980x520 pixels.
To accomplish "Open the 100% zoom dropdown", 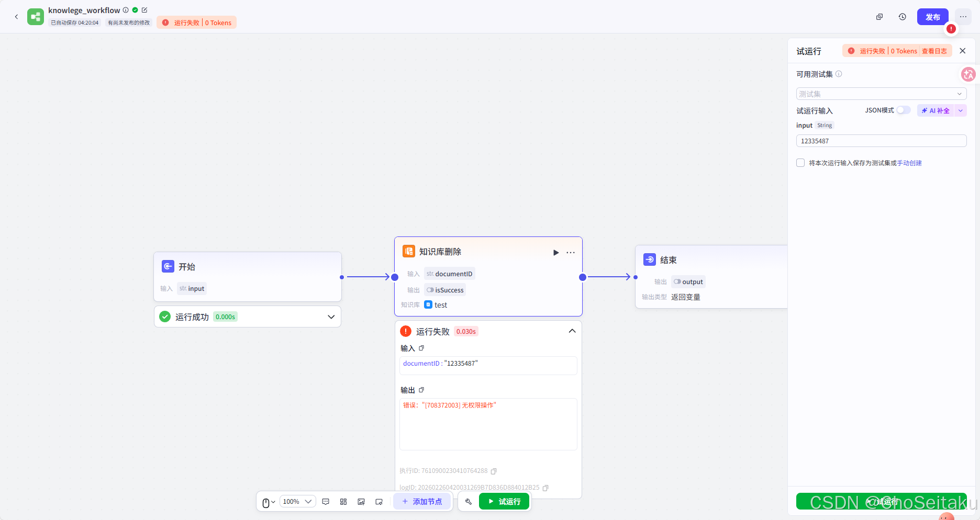I will (297, 501).
